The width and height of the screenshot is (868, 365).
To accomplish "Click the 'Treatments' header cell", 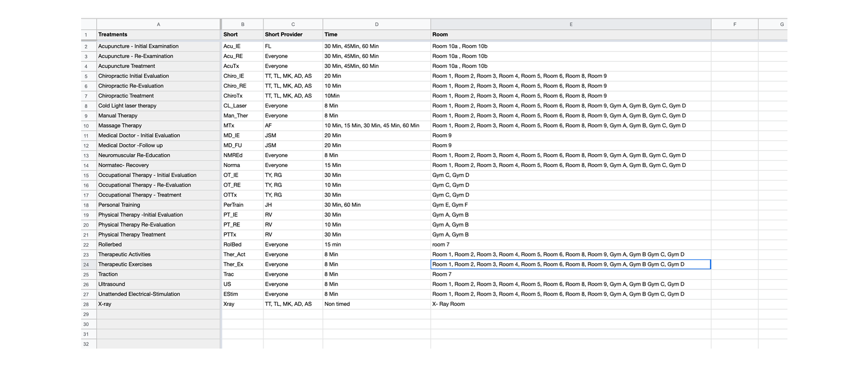I will coord(158,35).
